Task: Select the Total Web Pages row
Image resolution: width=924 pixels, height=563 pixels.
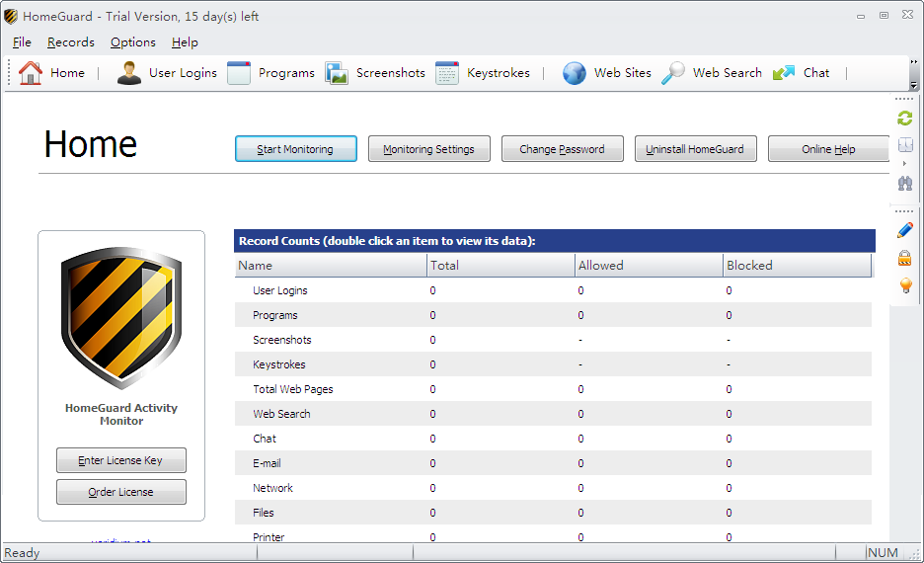Action: tap(553, 389)
